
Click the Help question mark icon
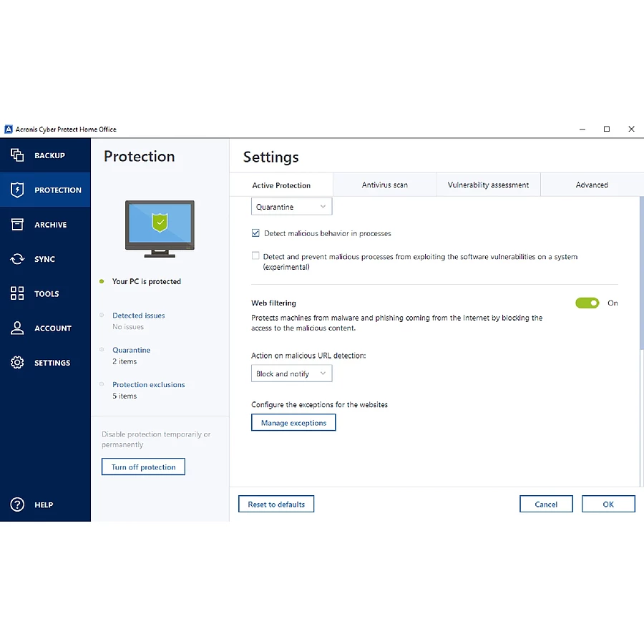[x=17, y=504]
